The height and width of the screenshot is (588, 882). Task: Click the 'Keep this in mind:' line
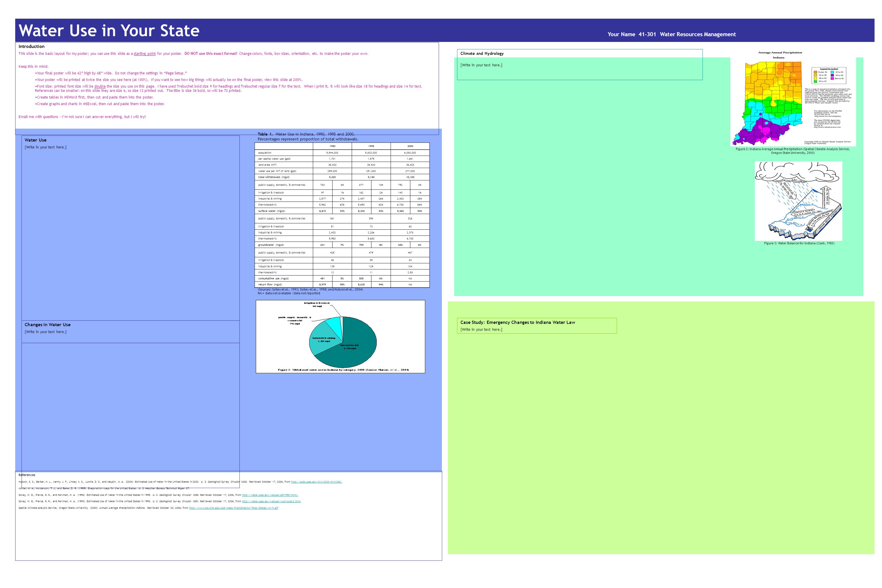pos(33,67)
